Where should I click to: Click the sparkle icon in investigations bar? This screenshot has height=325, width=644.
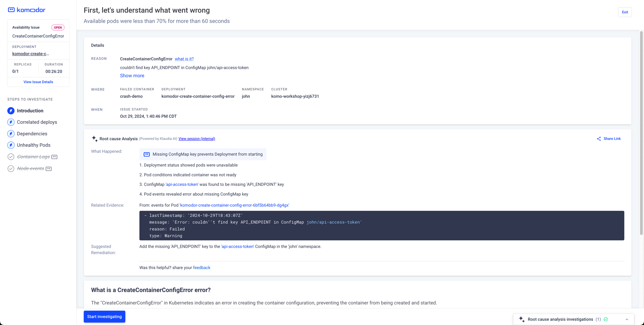(522, 319)
